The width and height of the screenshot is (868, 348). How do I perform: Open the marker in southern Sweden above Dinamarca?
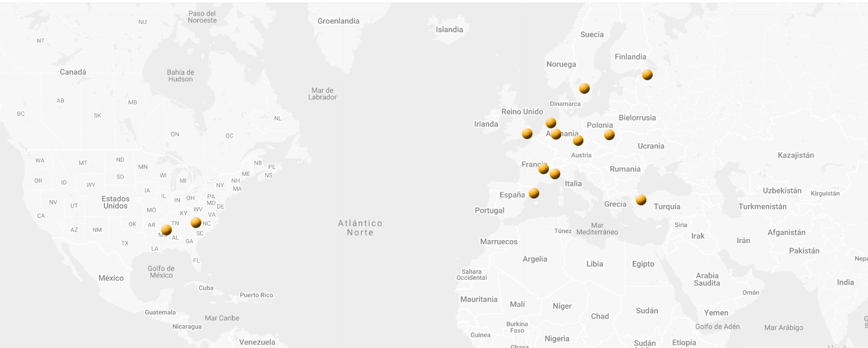coord(584,88)
